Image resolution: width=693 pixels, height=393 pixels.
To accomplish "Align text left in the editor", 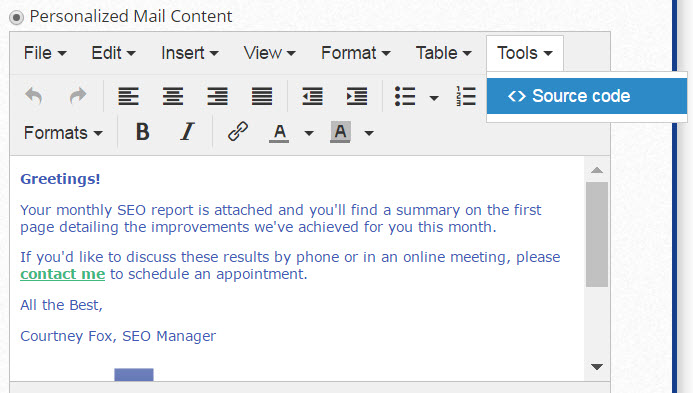I will [x=129, y=96].
